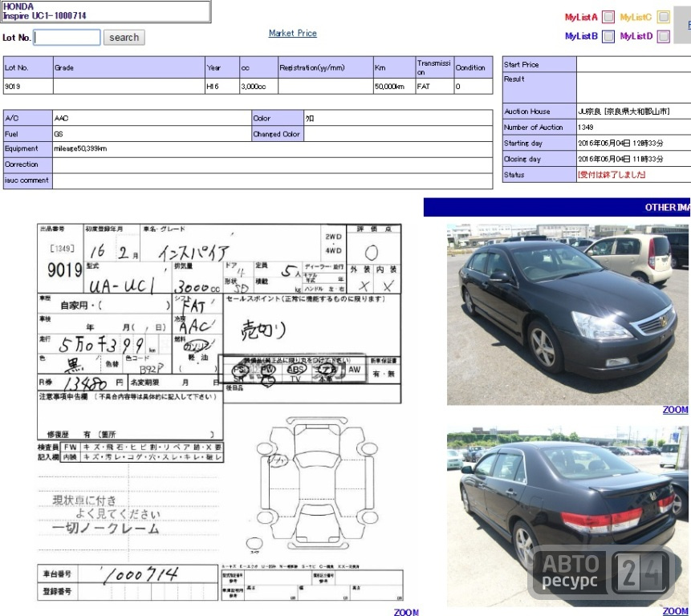Select the 'GS' fuel value
Image resolution: width=691 pixels, height=616 pixels.
[x=58, y=134]
